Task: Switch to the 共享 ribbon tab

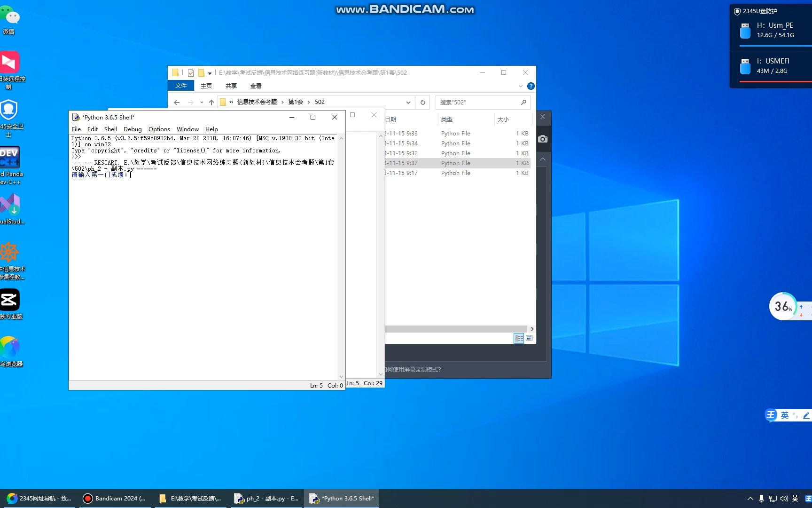Action: pos(231,86)
